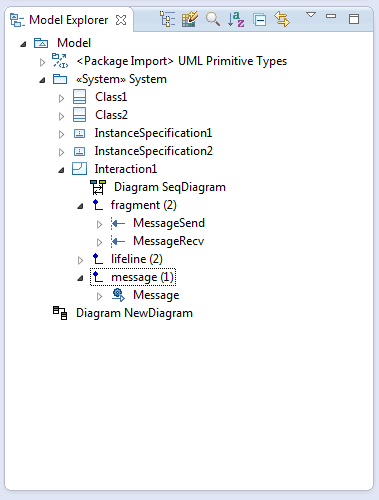379x500 pixels.
Task: Expand the MessageSend node
Action: pyautogui.click(x=99, y=224)
